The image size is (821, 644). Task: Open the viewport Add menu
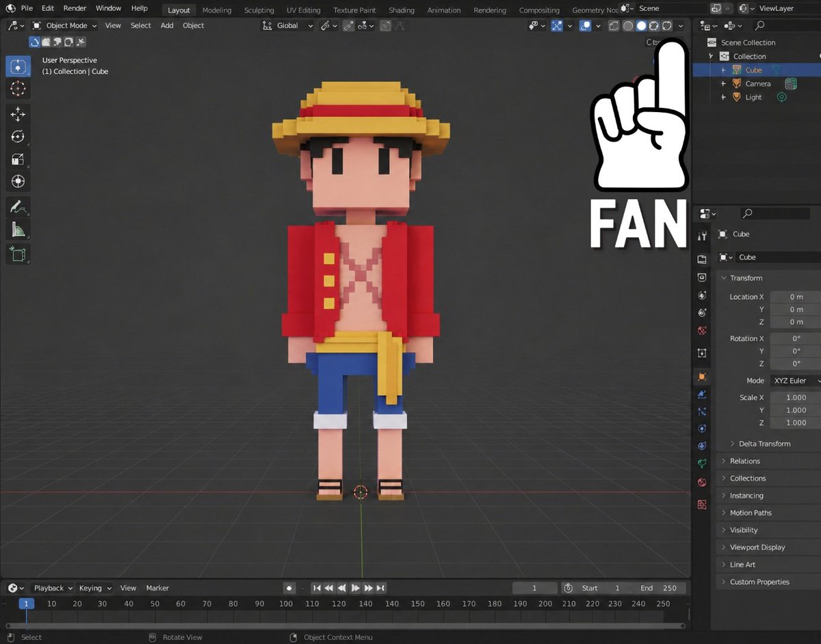[x=167, y=26]
